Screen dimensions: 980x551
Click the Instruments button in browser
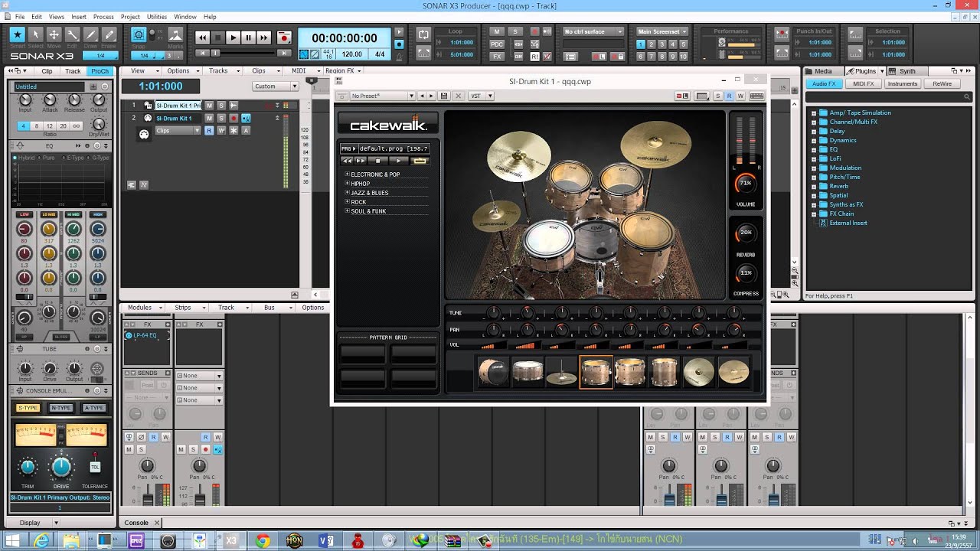[903, 83]
